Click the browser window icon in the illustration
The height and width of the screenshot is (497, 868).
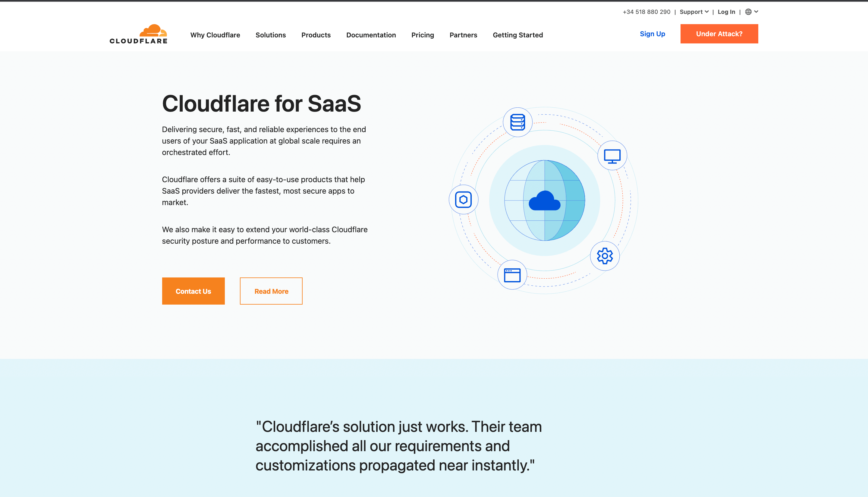(512, 275)
